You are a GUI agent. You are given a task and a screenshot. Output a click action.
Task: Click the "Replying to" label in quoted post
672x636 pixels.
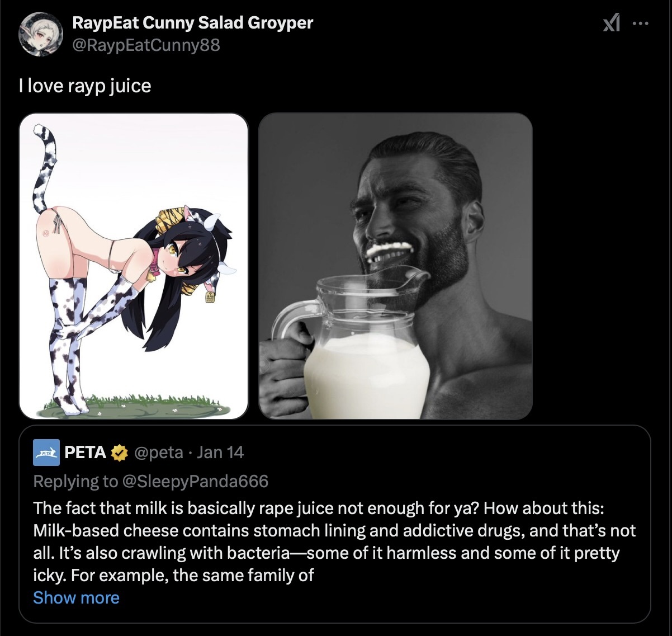tap(75, 481)
